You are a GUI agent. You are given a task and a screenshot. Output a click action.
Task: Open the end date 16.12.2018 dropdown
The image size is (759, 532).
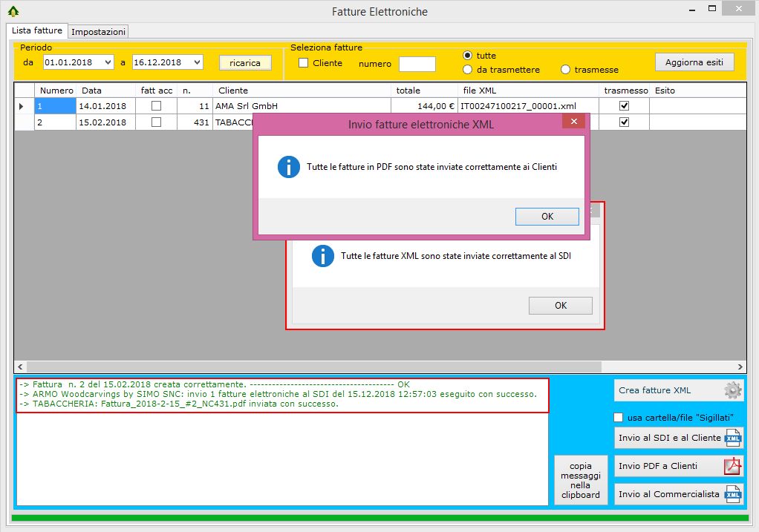click(x=197, y=63)
